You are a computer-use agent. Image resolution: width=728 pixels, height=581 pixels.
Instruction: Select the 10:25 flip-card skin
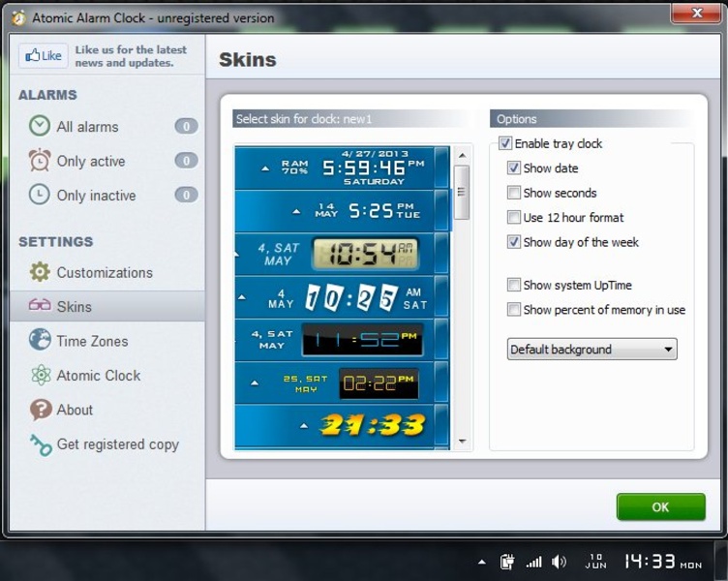(x=342, y=296)
